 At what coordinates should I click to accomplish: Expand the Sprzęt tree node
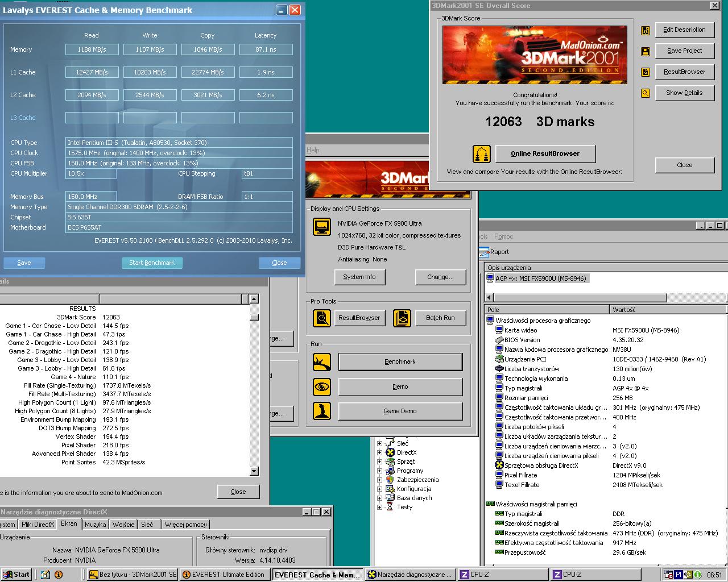380,462
